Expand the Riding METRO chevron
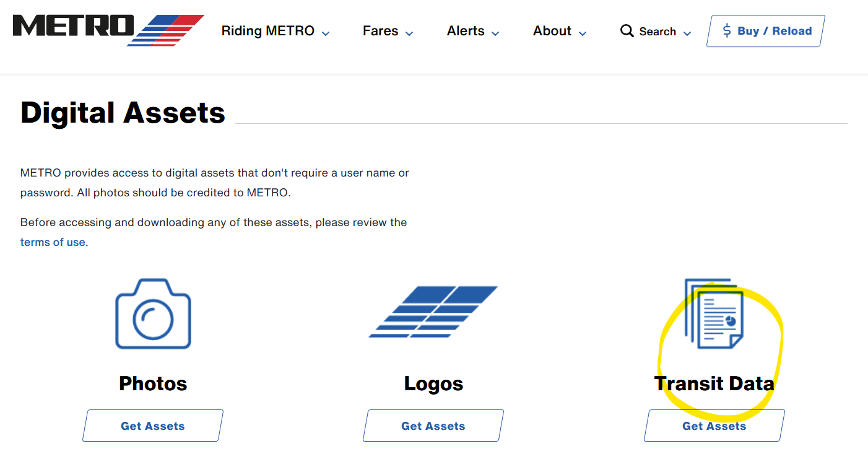 pyautogui.click(x=326, y=33)
